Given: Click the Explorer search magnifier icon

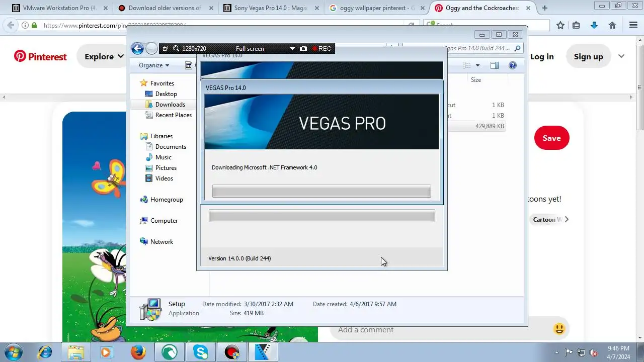Looking at the screenshot, I should (517, 49).
